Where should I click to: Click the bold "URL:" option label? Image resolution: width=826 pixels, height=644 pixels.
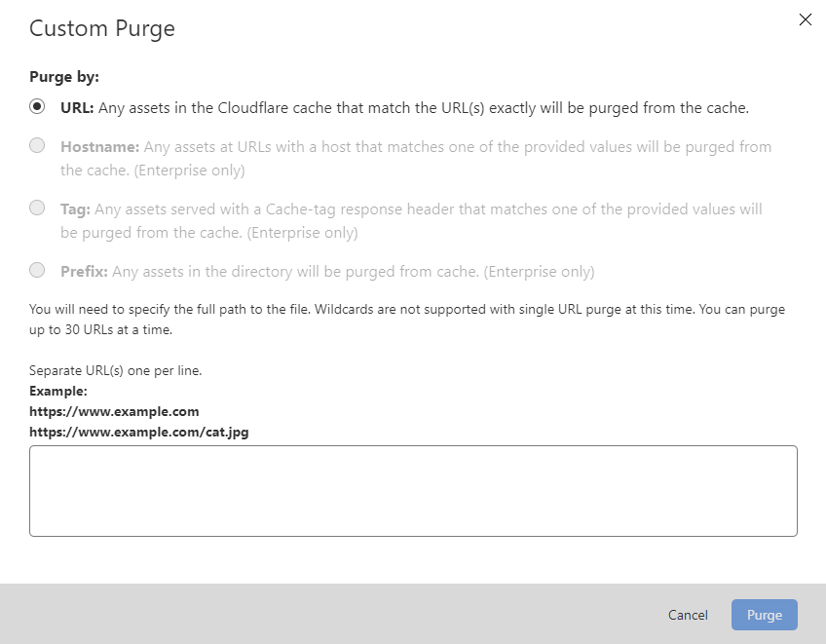click(77, 108)
